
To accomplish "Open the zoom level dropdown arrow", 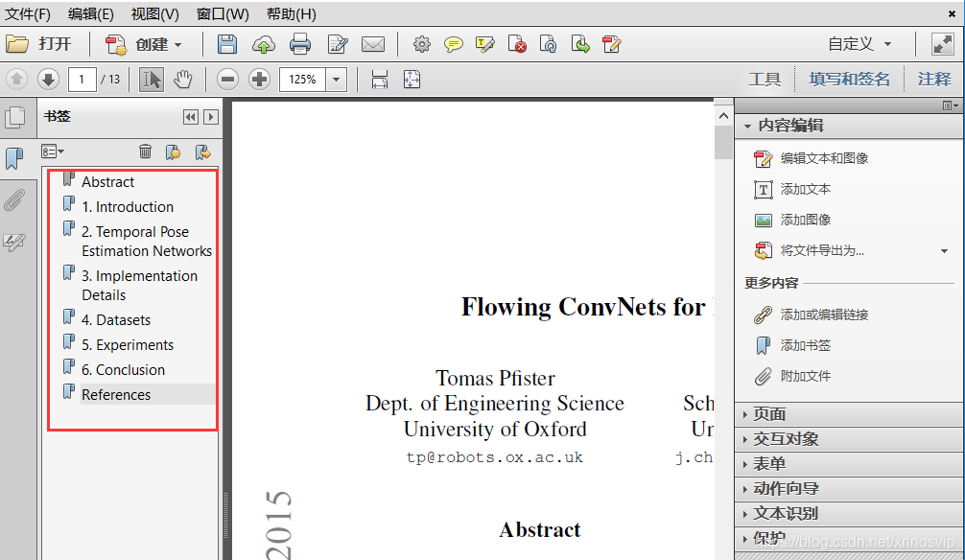I will pyautogui.click(x=336, y=80).
